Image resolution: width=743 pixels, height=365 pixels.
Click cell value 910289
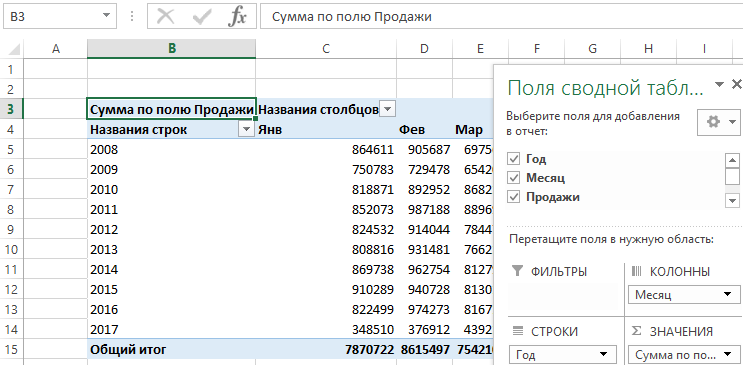(326, 290)
